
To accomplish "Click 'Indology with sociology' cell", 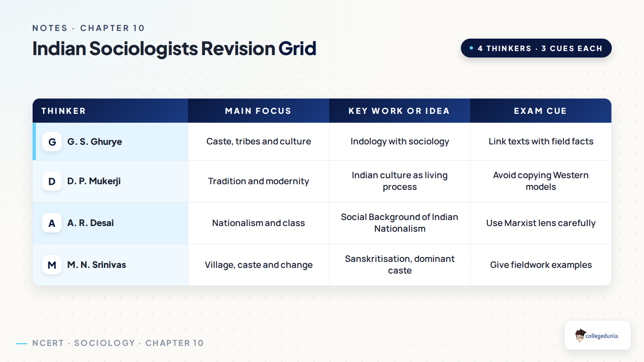I will (x=400, y=142).
